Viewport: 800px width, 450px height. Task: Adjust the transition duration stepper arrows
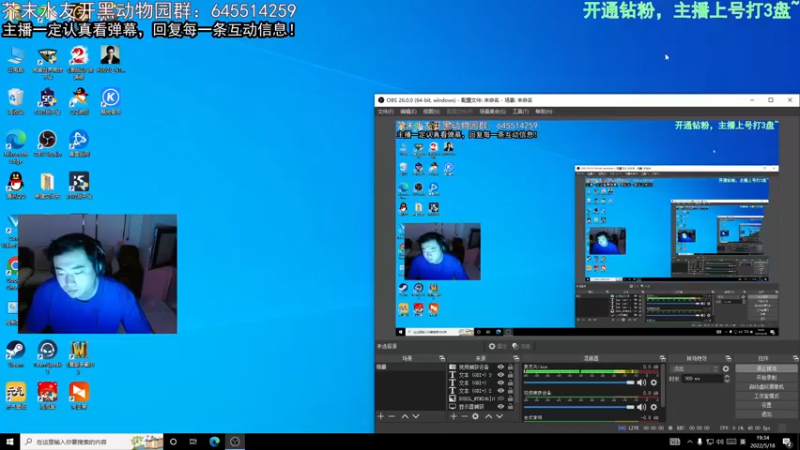coord(727,379)
